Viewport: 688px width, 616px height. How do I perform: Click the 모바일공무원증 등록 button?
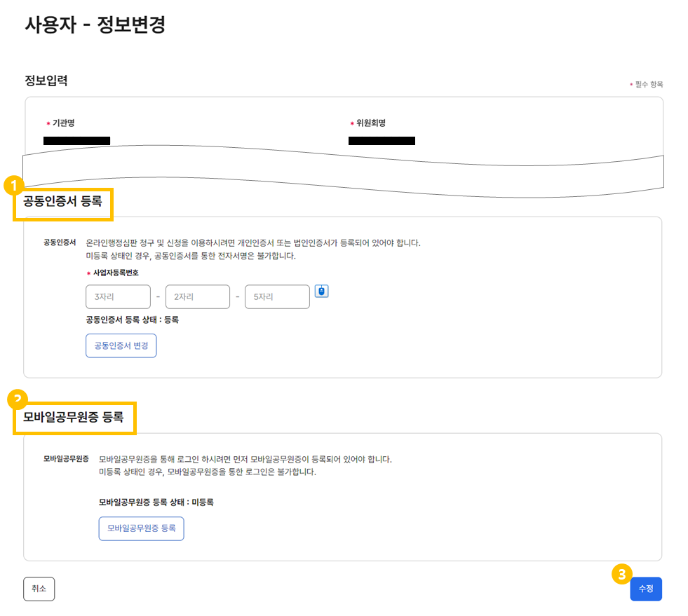pos(141,528)
